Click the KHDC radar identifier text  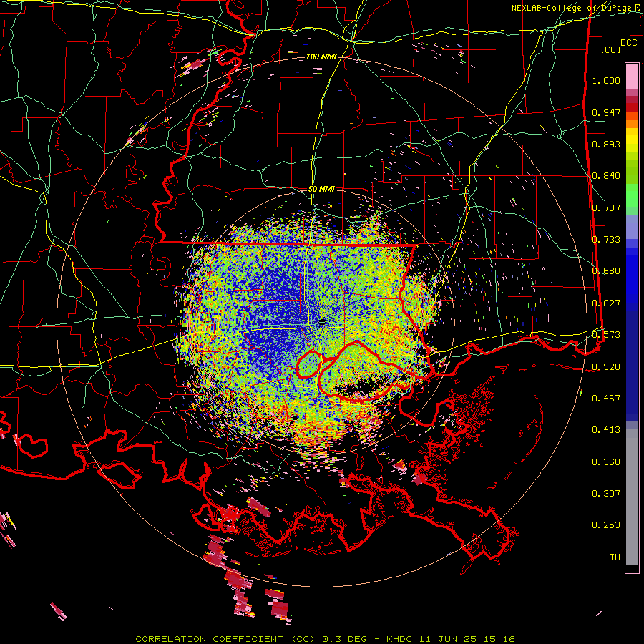pos(401,639)
